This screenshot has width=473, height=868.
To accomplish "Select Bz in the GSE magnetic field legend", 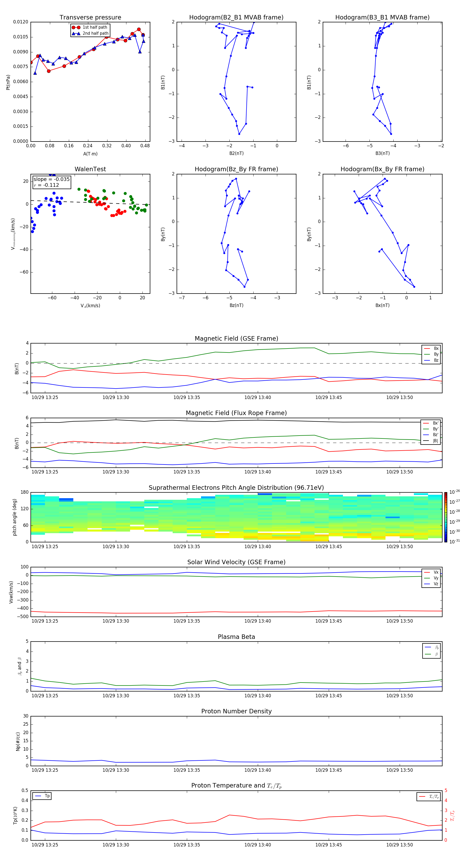I will tap(431, 360).
